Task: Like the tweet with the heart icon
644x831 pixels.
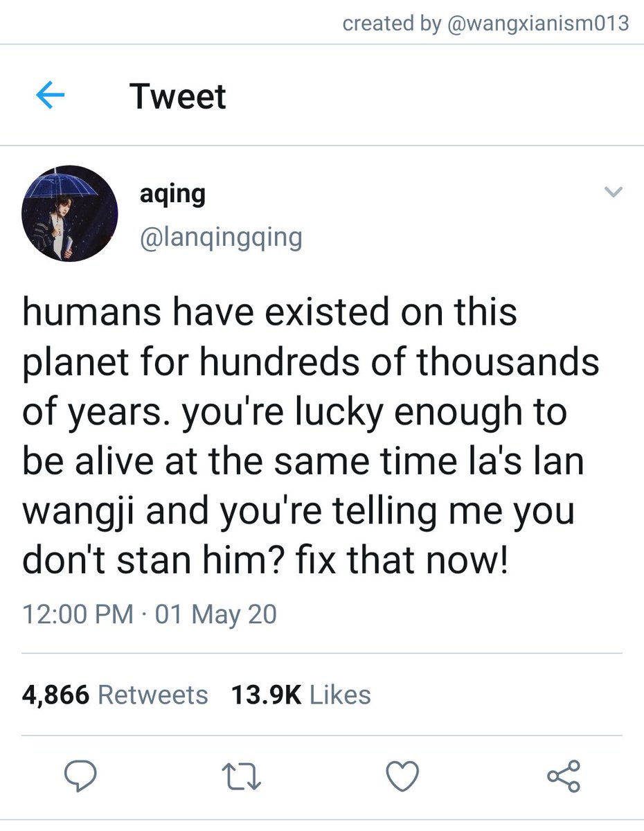Action: coord(403,776)
